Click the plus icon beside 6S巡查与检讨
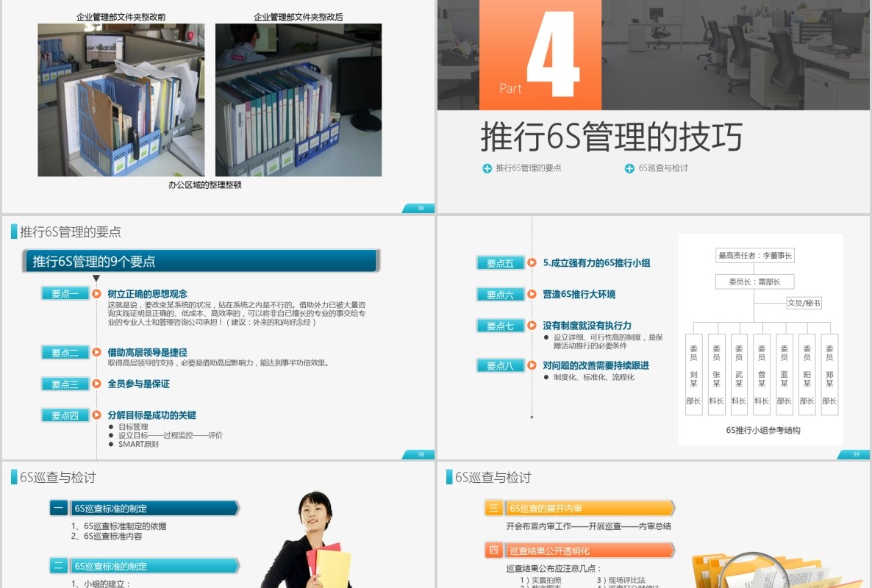This screenshot has width=872, height=588. coord(629,168)
